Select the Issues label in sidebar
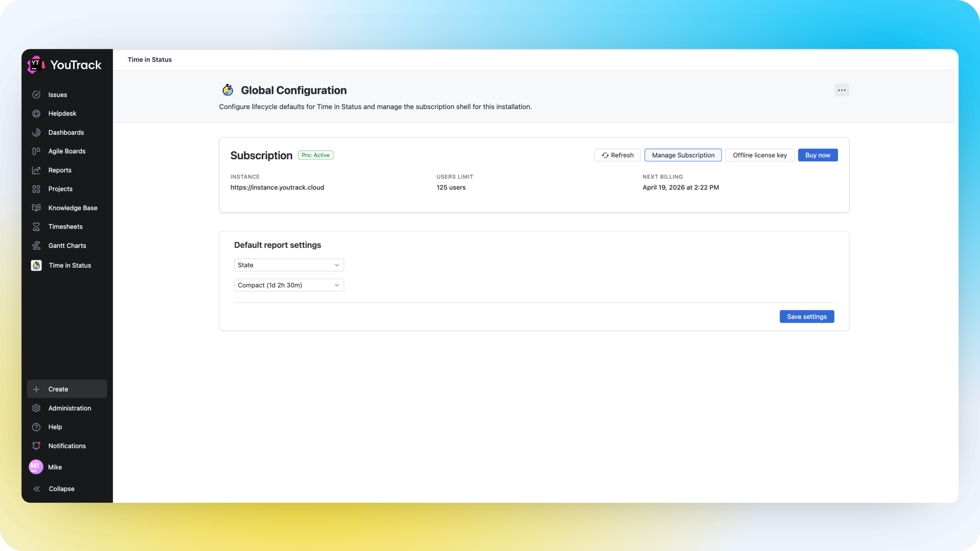980x551 pixels. 57,95
